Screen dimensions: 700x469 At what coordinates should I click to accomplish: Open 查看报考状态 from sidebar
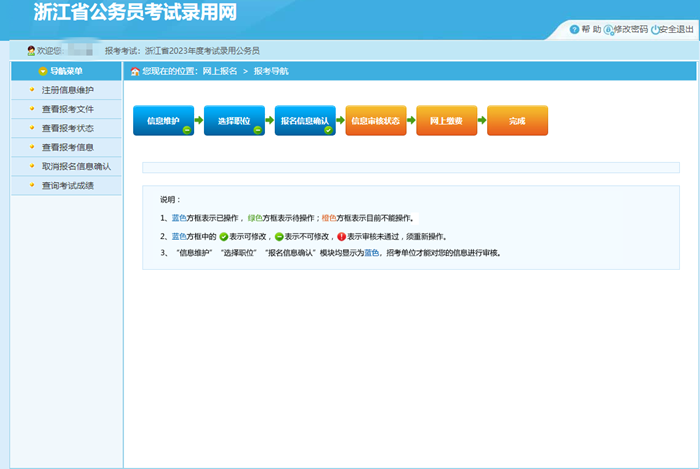(x=67, y=128)
